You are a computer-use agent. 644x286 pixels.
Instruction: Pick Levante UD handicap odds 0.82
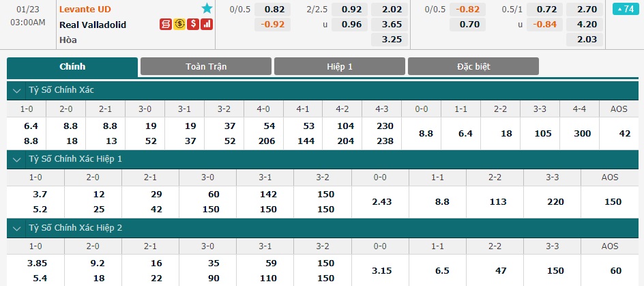tap(272, 9)
